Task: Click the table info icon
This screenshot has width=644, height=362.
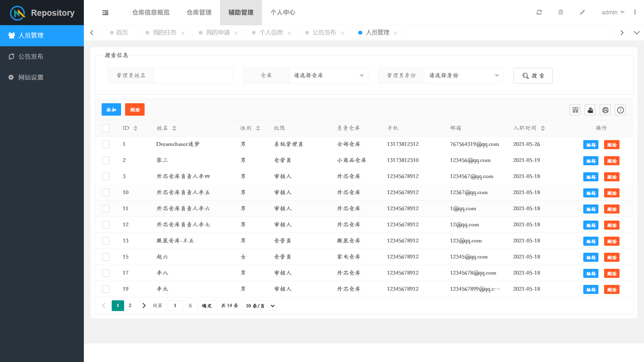Action: 621,110
